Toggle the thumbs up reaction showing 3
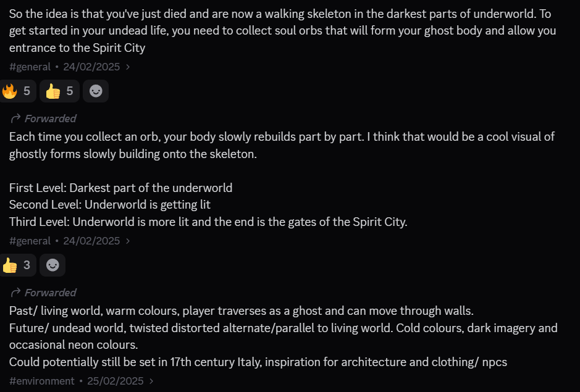580x392 pixels. coord(17,265)
